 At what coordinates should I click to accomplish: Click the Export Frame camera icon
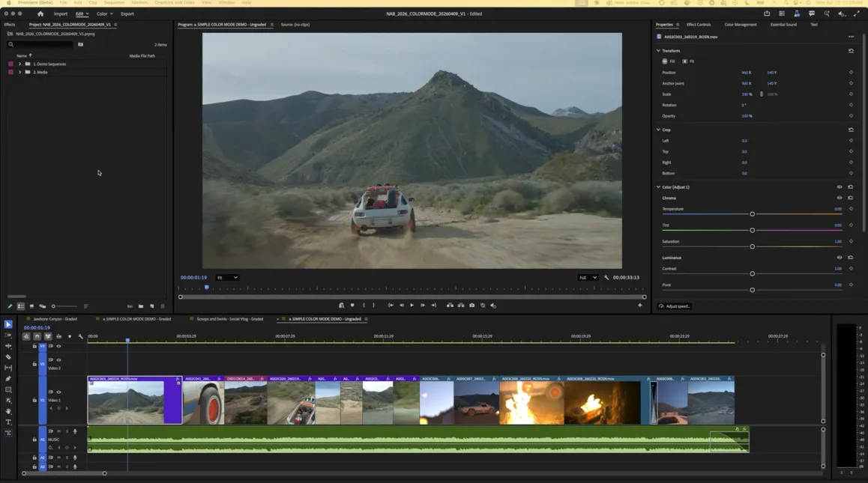coord(471,306)
